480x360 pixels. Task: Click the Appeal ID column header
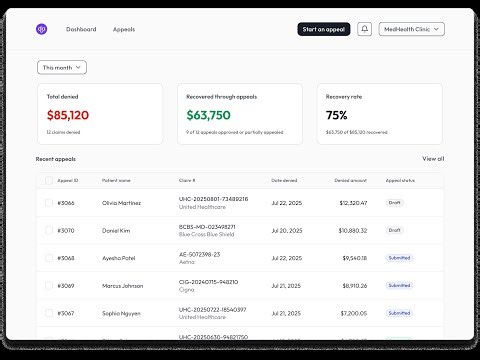pyautogui.click(x=68, y=180)
